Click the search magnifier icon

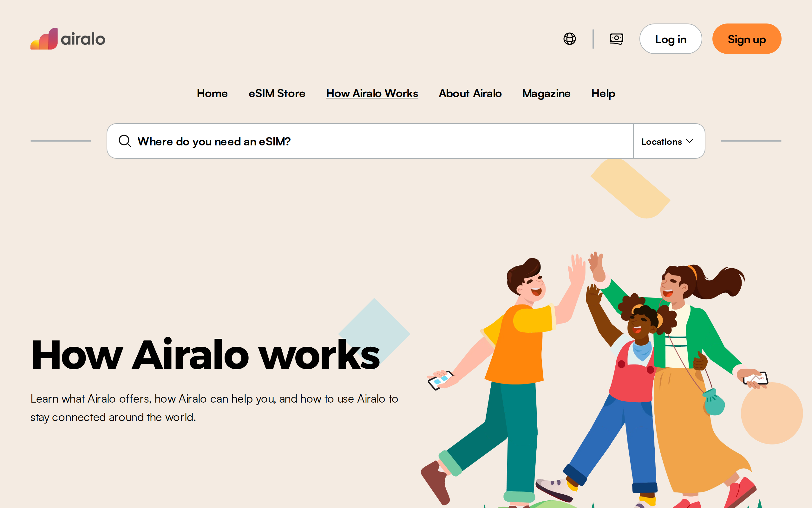point(125,141)
